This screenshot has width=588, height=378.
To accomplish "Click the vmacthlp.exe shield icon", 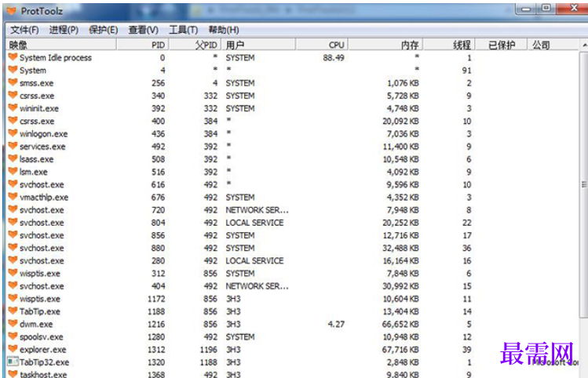I will coord(13,197).
